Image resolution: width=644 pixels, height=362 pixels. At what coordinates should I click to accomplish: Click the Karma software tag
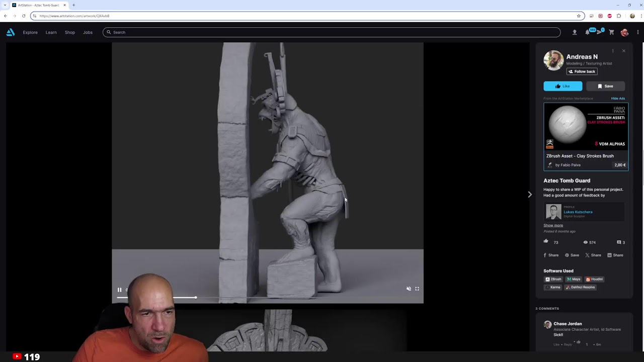(x=553, y=287)
